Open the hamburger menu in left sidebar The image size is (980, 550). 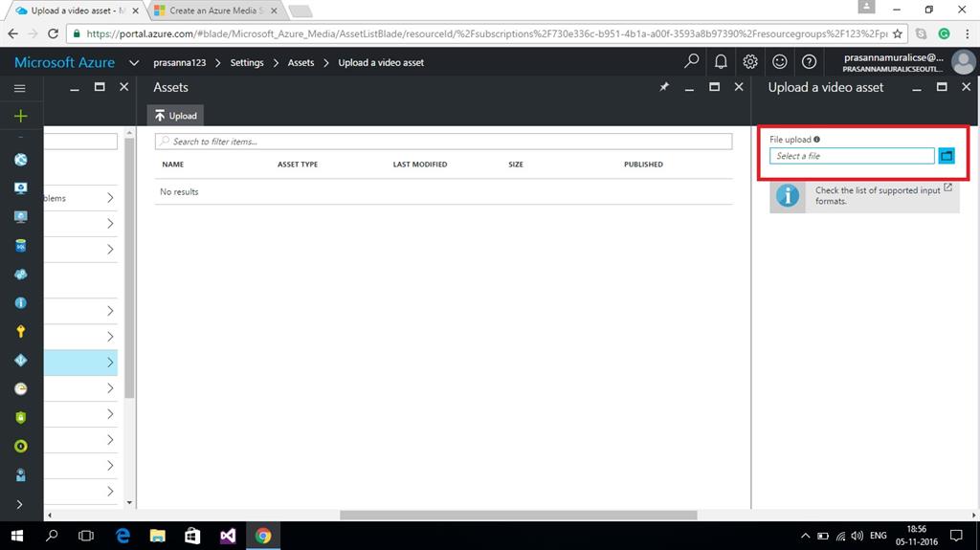pyautogui.click(x=20, y=88)
